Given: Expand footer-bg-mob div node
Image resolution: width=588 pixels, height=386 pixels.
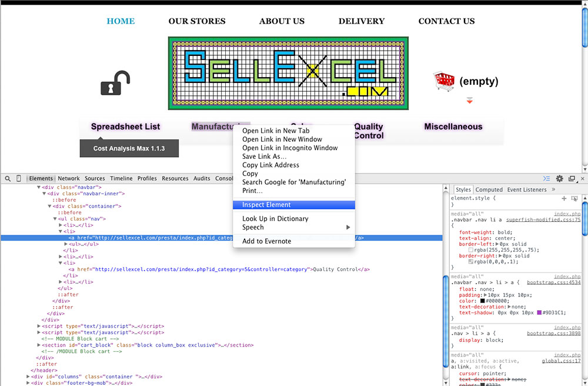Looking at the screenshot, I should 28,383.
